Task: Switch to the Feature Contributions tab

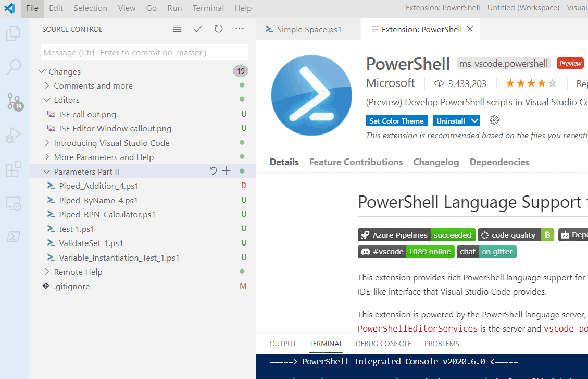Action: (356, 162)
